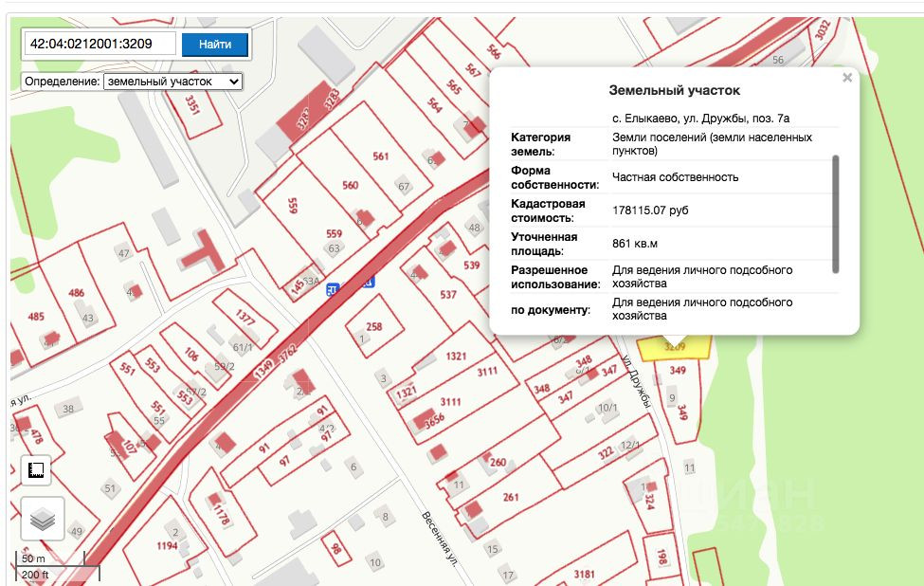Select parcel labeled 564
924x586 pixels.
click(434, 105)
